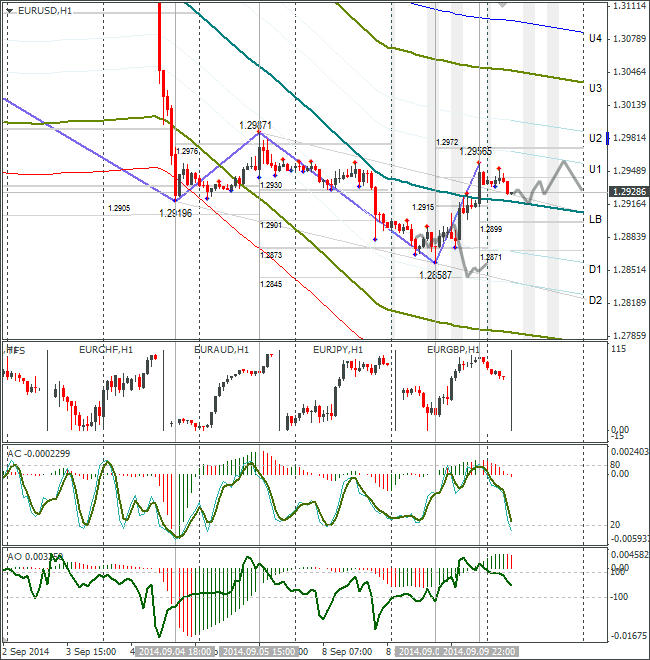Click the 2014.09.04 18:00 timeline marker

point(176,652)
